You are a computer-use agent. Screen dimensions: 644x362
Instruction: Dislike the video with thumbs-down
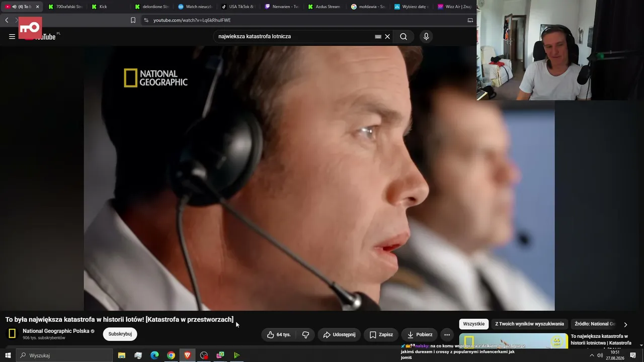(x=305, y=335)
